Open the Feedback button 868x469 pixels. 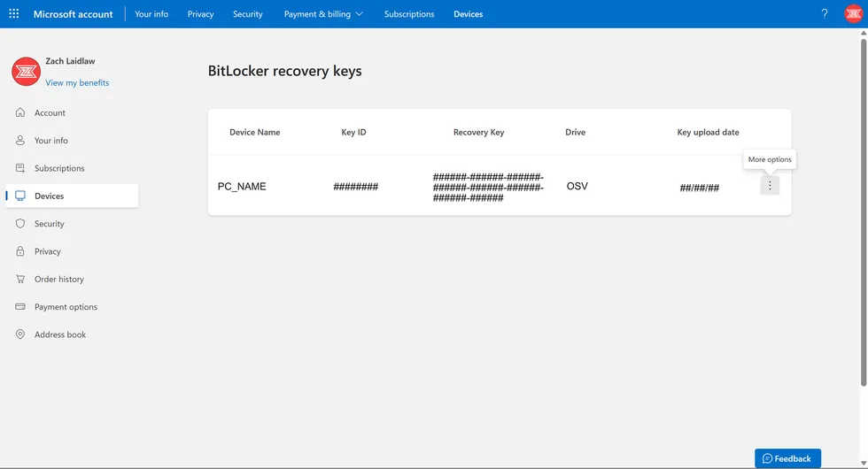pyautogui.click(x=787, y=458)
